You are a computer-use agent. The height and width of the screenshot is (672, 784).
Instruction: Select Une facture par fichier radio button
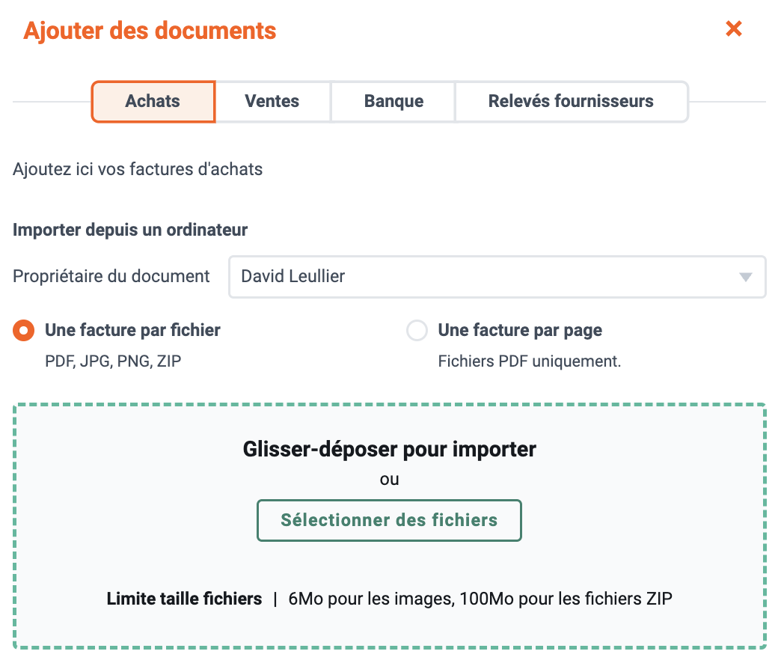(x=23, y=331)
